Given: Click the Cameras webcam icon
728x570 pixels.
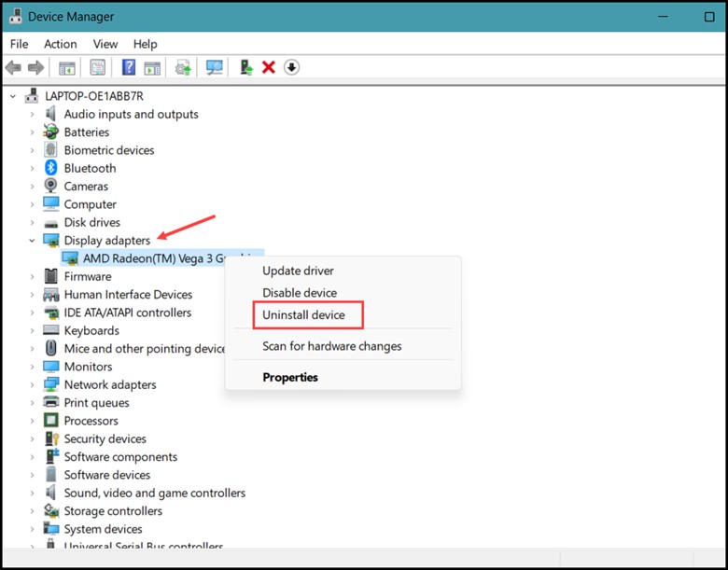Looking at the screenshot, I should coord(50,187).
